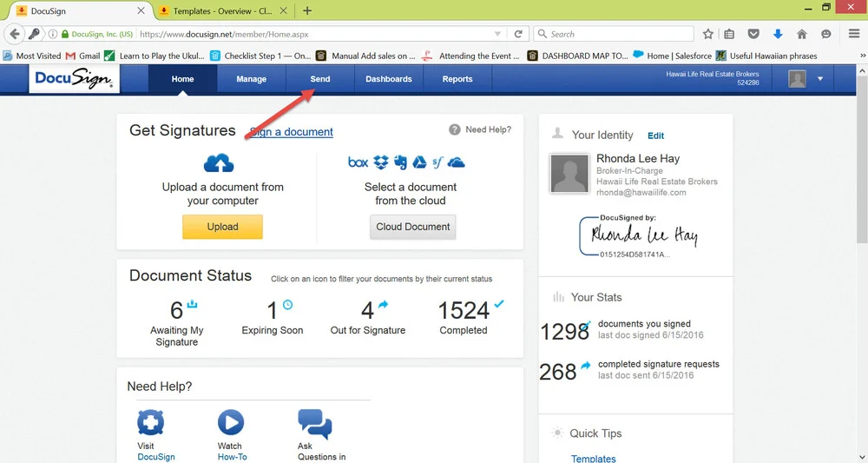This screenshot has width=868, height=463.
Task: Open the Ask Questions chat bubbles icon
Action: [314, 424]
